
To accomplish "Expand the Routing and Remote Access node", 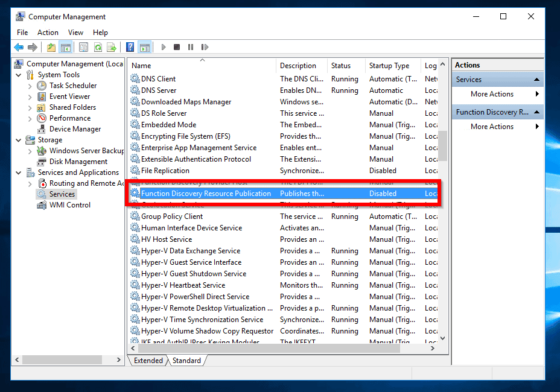I will pos(30,184).
